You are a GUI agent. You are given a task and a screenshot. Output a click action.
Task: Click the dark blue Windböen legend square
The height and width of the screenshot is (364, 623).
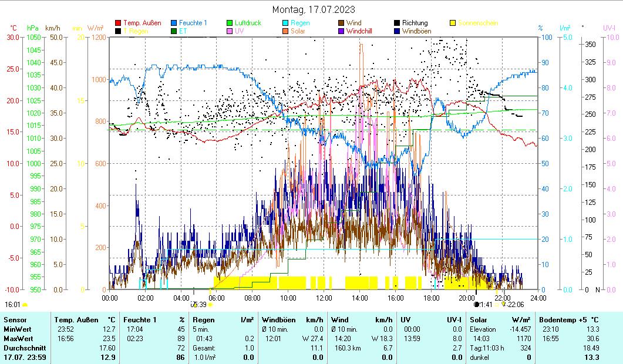click(x=397, y=31)
